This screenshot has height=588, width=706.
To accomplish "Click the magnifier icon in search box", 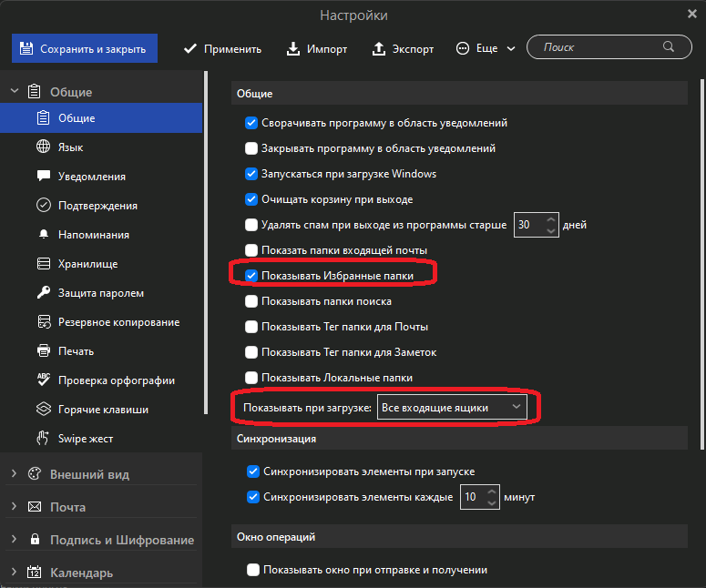I will 668,46.
